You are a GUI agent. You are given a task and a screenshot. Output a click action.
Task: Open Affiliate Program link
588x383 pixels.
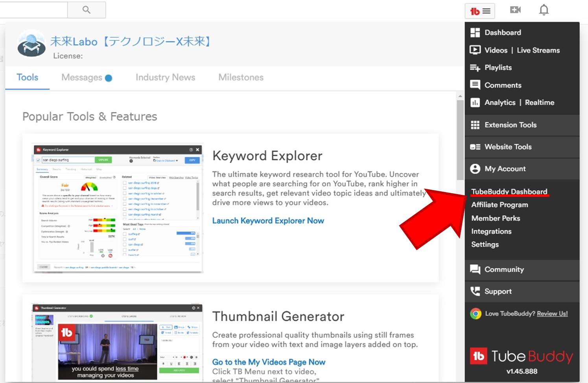click(x=500, y=205)
